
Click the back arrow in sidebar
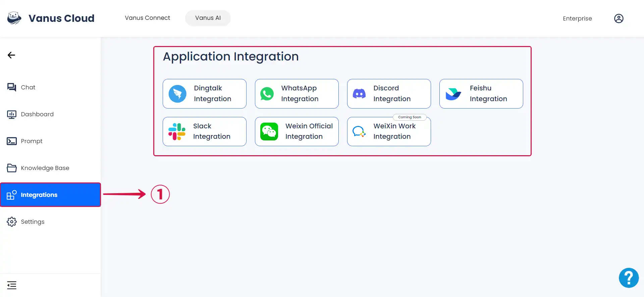click(x=11, y=55)
